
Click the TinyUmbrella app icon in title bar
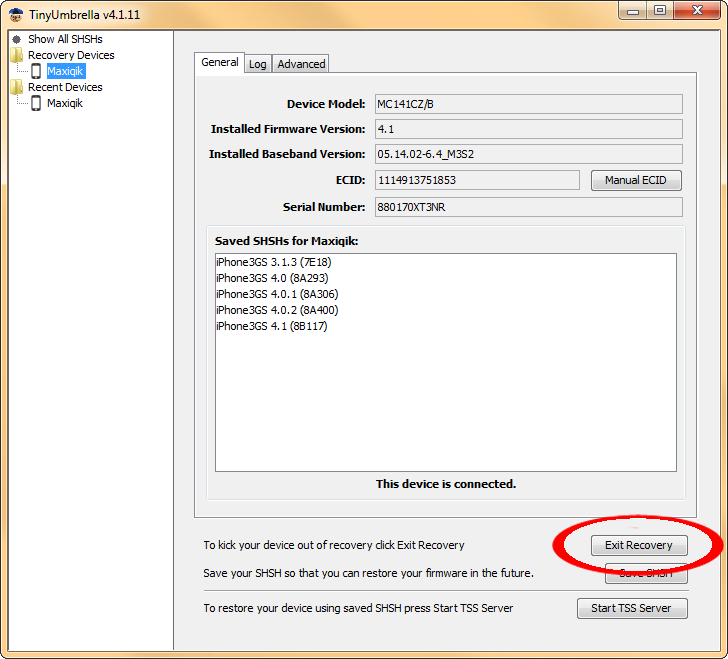16,15
